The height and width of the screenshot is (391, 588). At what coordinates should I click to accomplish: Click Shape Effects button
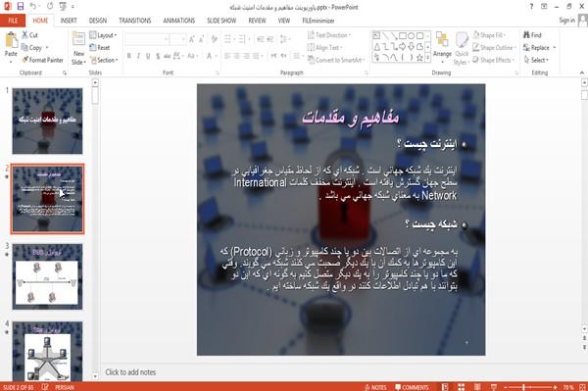point(493,60)
